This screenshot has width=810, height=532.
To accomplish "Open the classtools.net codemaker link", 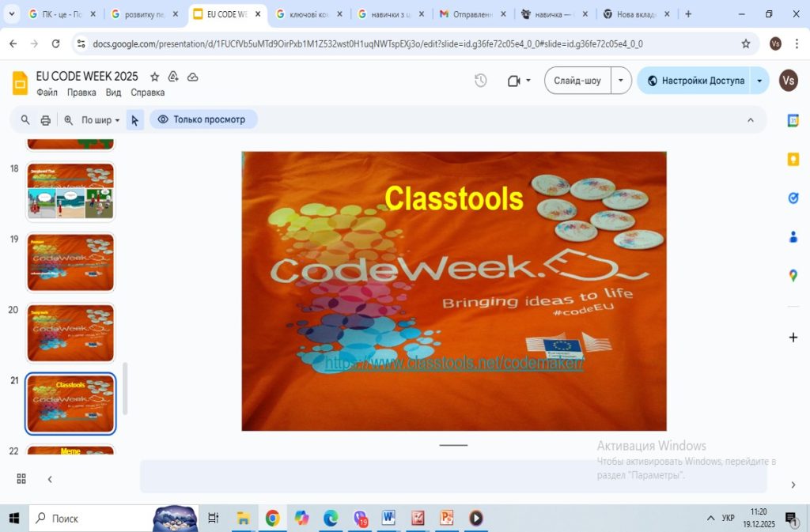I will point(454,364).
